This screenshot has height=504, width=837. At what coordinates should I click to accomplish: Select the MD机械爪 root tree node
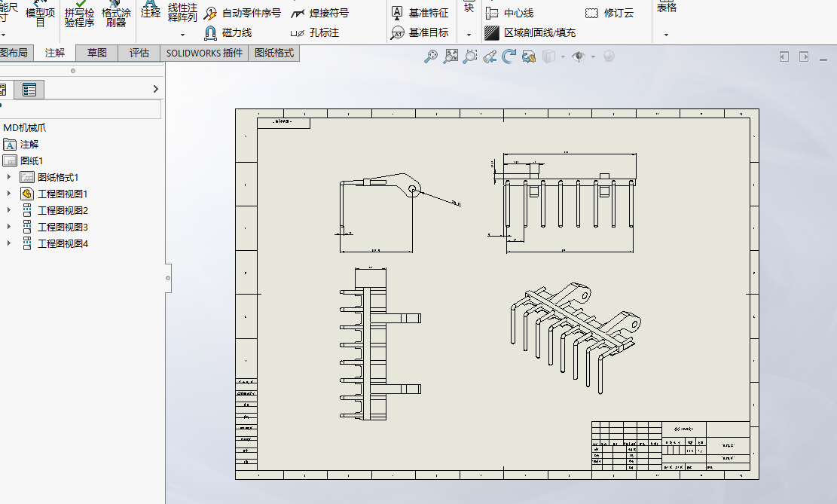tap(25, 127)
